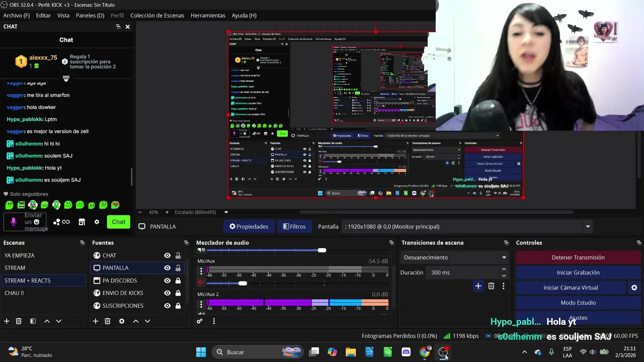Open channel points infinity icon in chat

[x=62, y=222]
